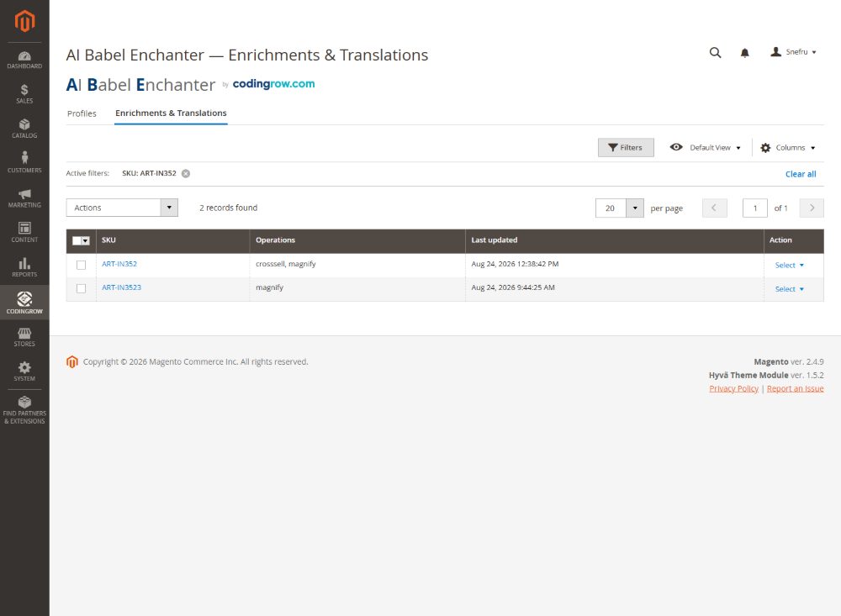
Task: Click the '2 records found' text
Action: [229, 208]
